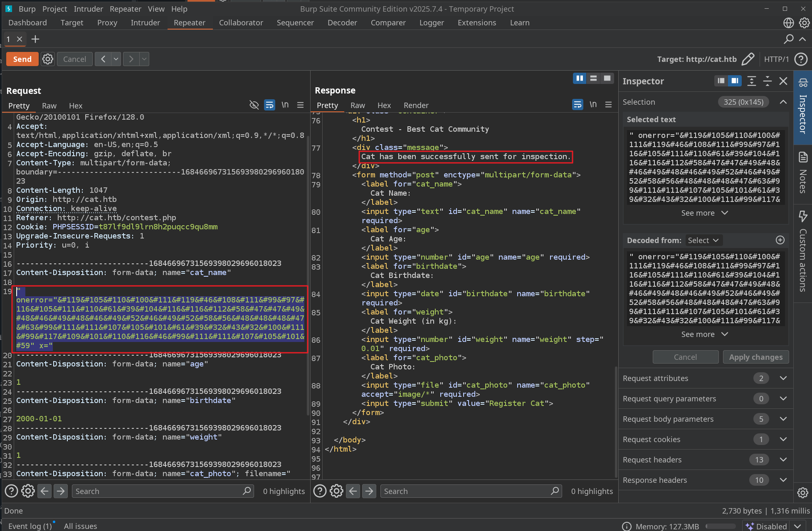This screenshot has height=531, width=812.
Task: Switch to side-by-side layout icon
Action: [579, 78]
